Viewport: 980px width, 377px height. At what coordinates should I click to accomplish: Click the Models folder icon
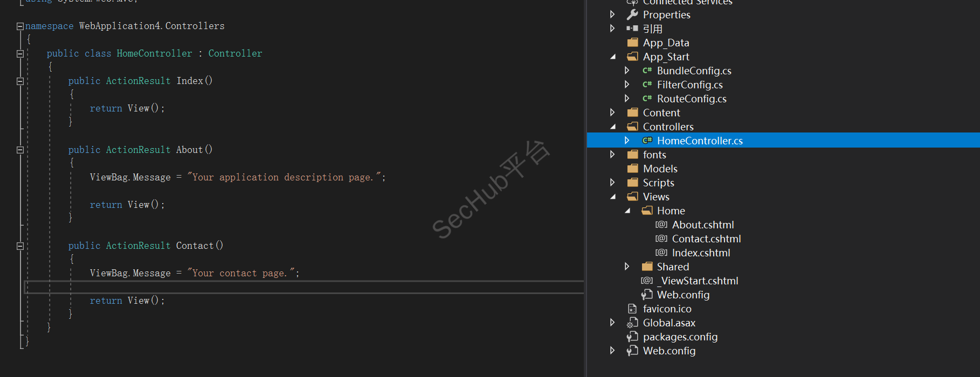tap(632, 169)
